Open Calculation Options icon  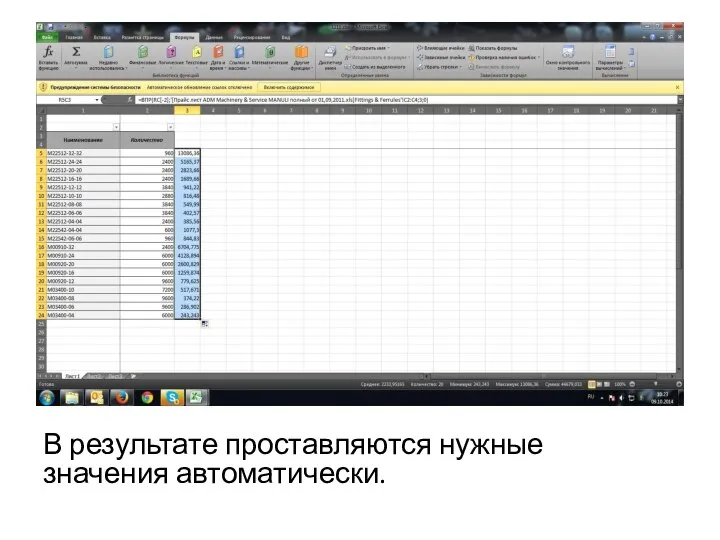click(610, 51)
